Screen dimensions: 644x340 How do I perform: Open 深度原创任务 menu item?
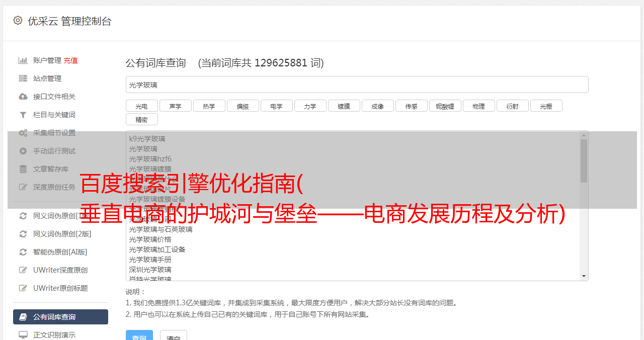54,187
